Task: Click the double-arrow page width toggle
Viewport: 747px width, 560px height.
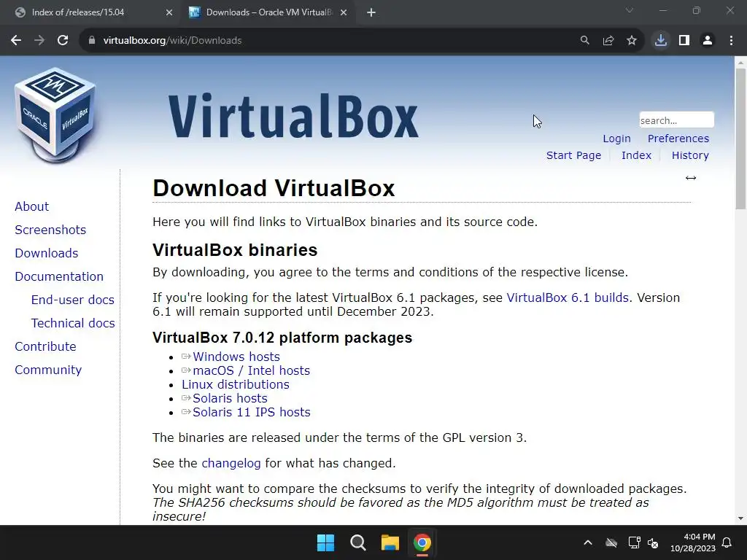Action: 691,178
